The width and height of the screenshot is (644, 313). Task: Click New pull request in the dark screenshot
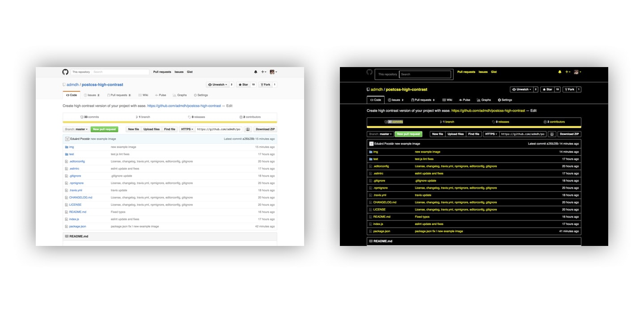click(408, 134)
